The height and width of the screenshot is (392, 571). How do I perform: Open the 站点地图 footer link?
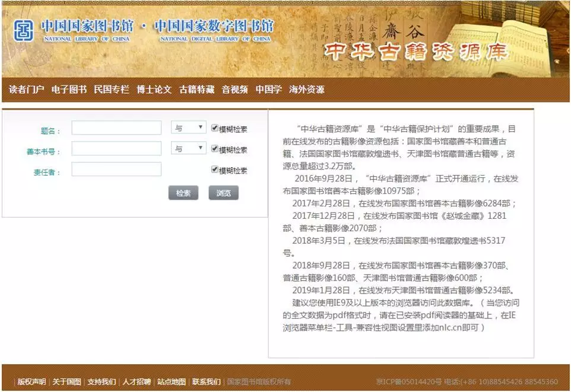(x=172, y=381)
